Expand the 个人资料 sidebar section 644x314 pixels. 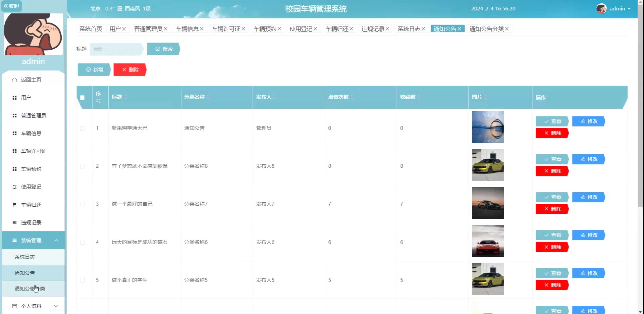[x=56, y=306]
